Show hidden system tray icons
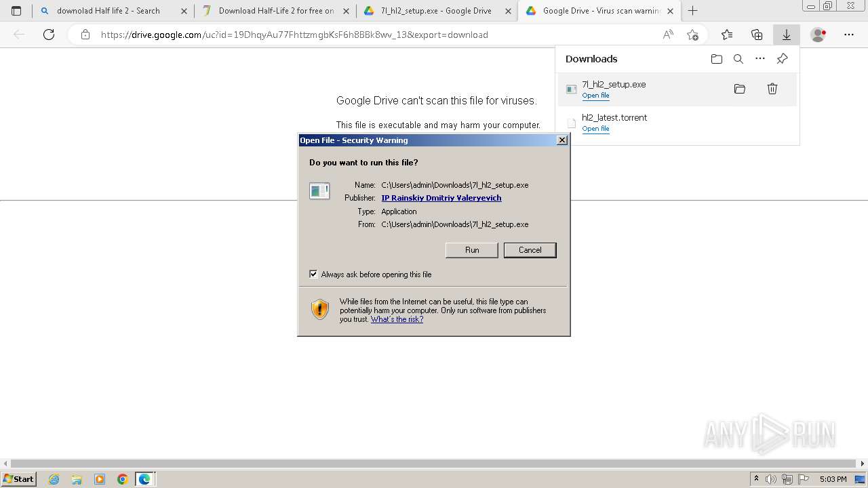The image size is (868, 488). point(756,479)
